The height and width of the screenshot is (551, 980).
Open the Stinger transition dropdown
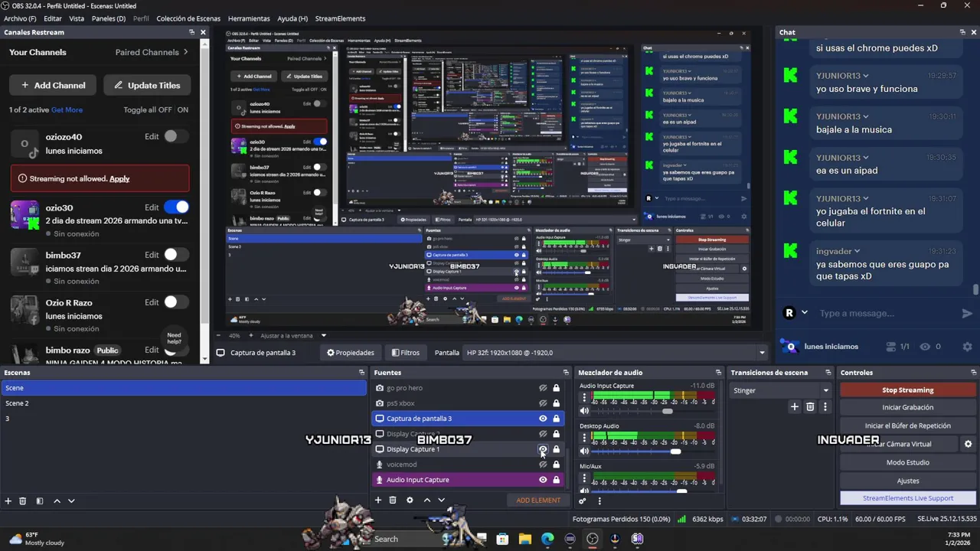781,390
